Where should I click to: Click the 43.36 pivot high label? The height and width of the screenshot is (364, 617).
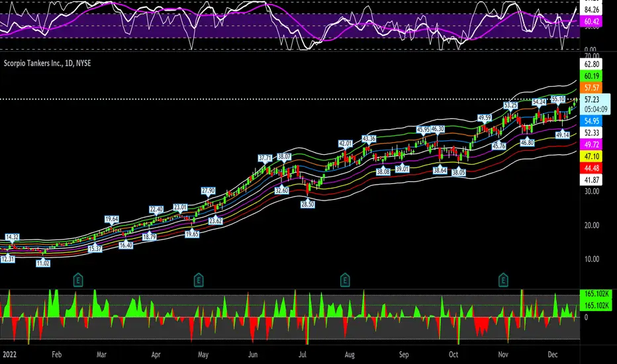[x=369, y=138]
